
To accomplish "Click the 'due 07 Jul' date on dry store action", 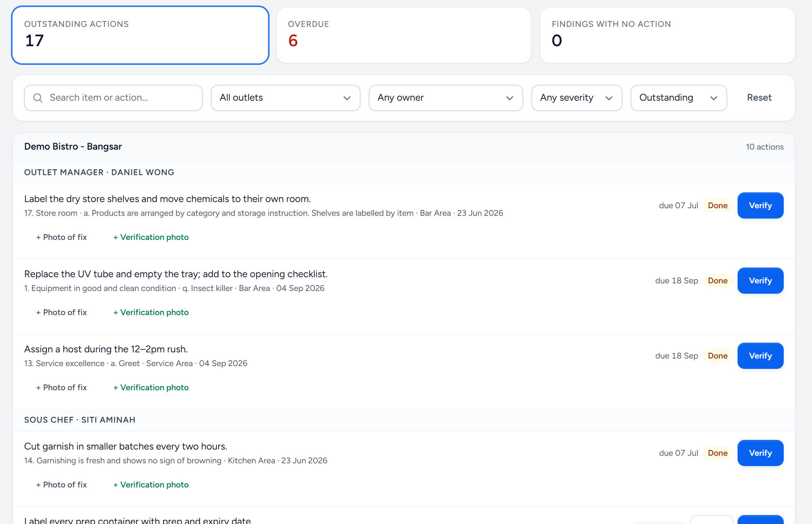I will coord(678,205).
